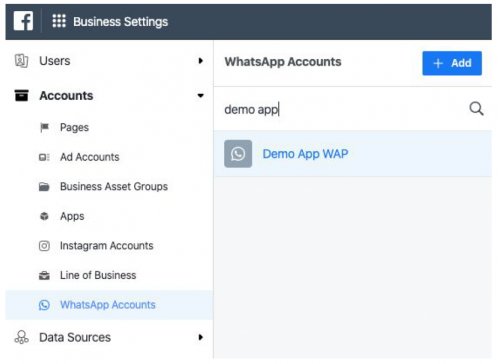The image size is (500, 364).
Task: Select WhatsApp Accounts sidebar item
Action: (x=109, y=305)
